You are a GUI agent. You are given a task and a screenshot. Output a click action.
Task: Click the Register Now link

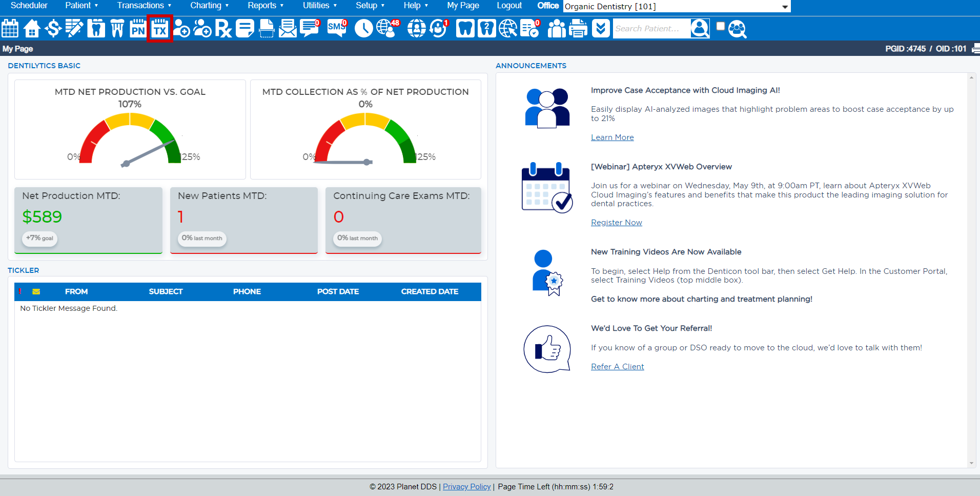tap(616, 223)
